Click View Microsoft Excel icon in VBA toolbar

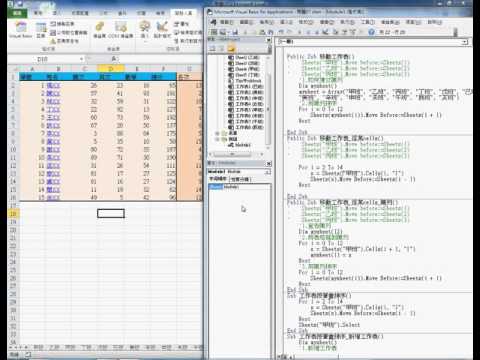pyautogui.click(x=214, y=32)
